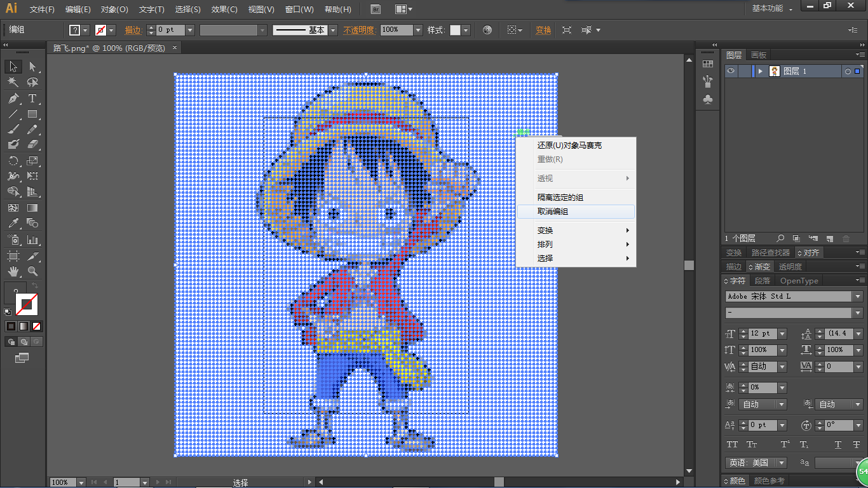This screenshot has width=868, height=488.
Task: Select the Mesh tool
Action: [13, 208]
